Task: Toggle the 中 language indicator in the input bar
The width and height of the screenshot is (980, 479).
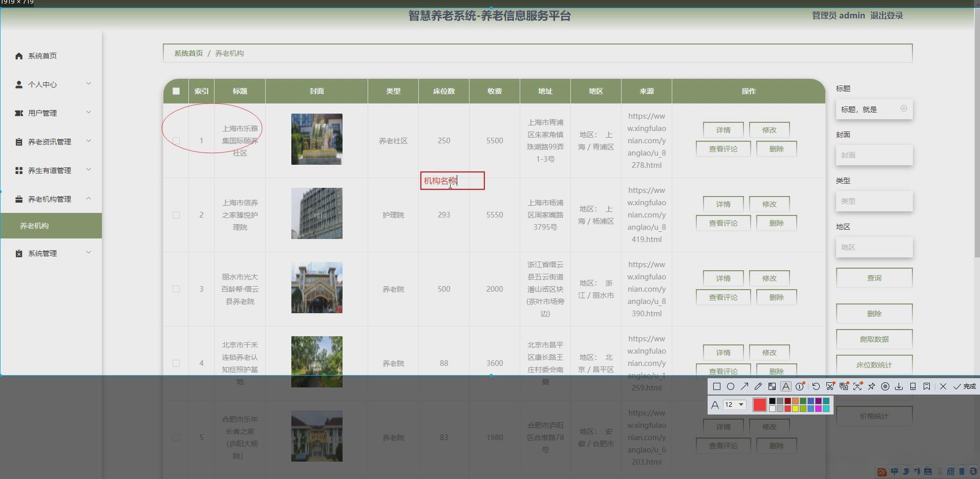Action: coord(894,471)
